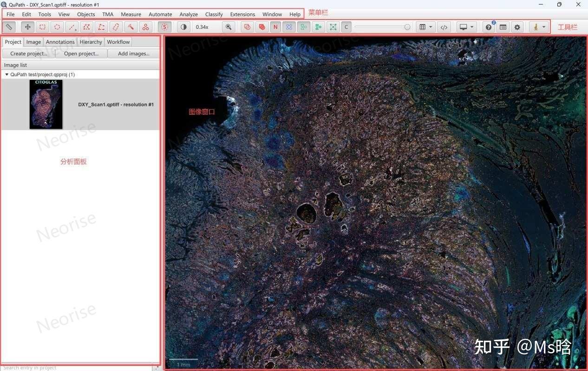Select the Brush tool
588x371 pixels.
[x=116, y=27]
